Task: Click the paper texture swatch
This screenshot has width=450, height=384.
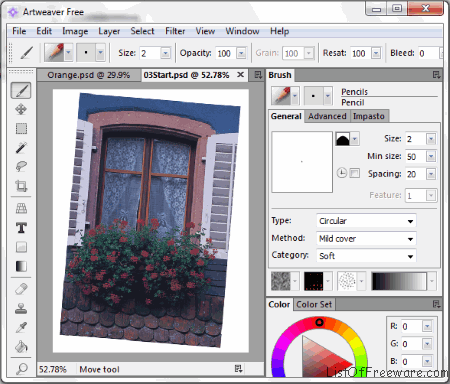Action: (281, 281)
